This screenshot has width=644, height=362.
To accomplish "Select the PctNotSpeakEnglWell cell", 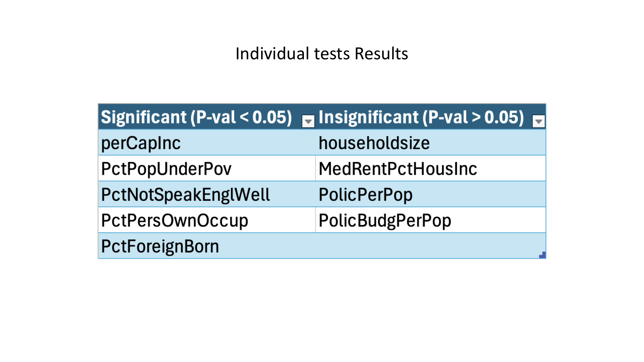I will pyautogui.click(x=207, y=194).
